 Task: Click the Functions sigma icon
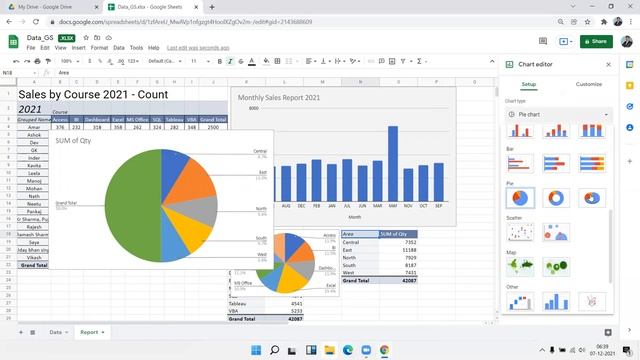point(419,61)
